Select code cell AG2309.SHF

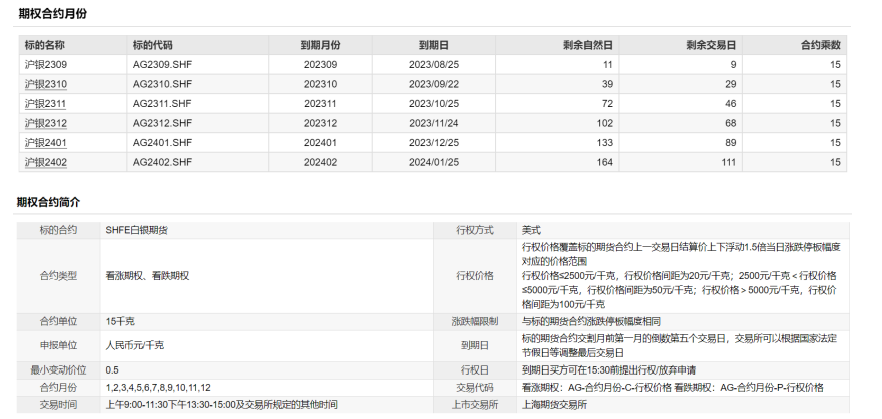[162, 65]
